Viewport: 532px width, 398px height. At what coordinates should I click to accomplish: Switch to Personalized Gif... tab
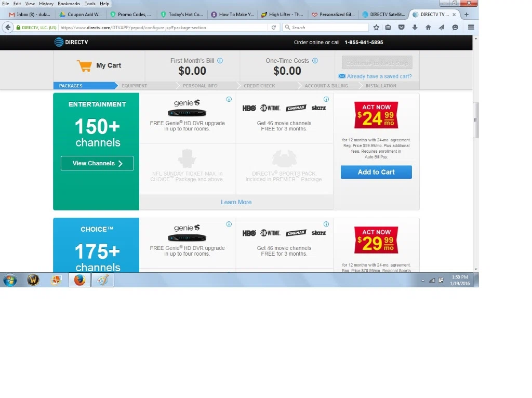334,15
